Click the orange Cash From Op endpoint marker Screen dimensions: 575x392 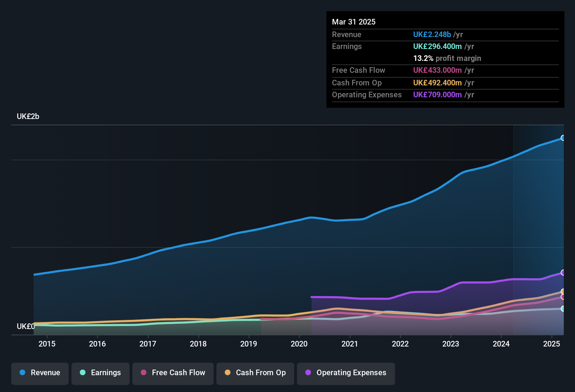[563, 292]
